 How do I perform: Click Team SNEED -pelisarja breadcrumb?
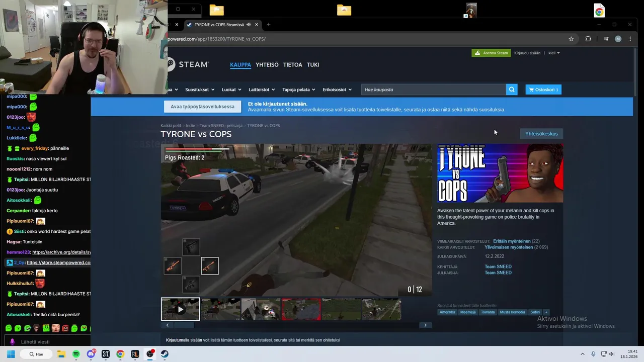pos(221,125)
